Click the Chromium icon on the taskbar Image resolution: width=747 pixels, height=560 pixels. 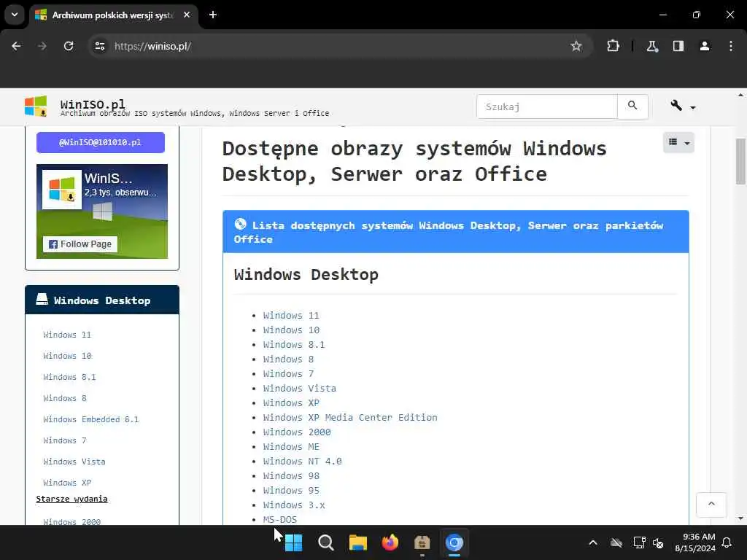point(454,542)
